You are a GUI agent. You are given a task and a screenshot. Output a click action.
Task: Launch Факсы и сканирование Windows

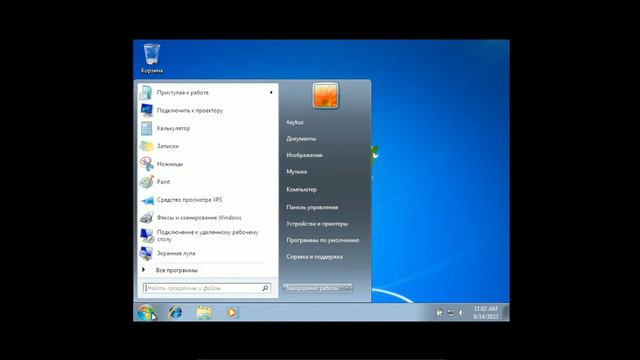pos(208,218)
